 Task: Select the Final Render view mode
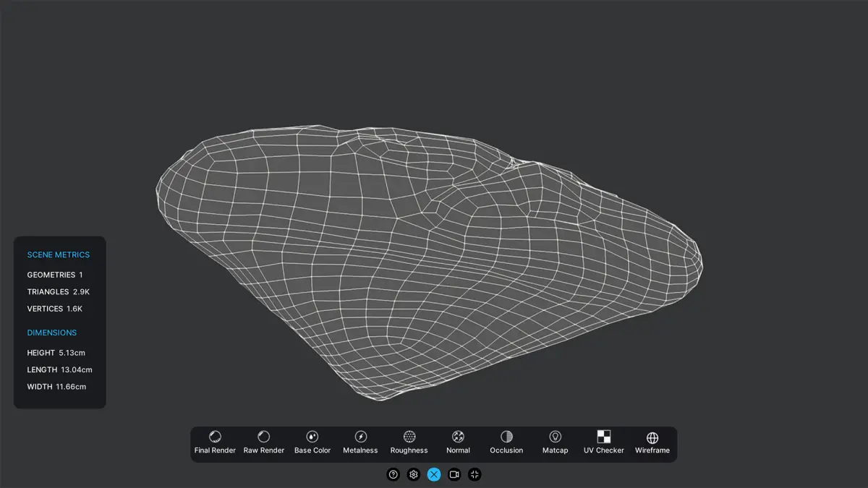click(215, 442)
